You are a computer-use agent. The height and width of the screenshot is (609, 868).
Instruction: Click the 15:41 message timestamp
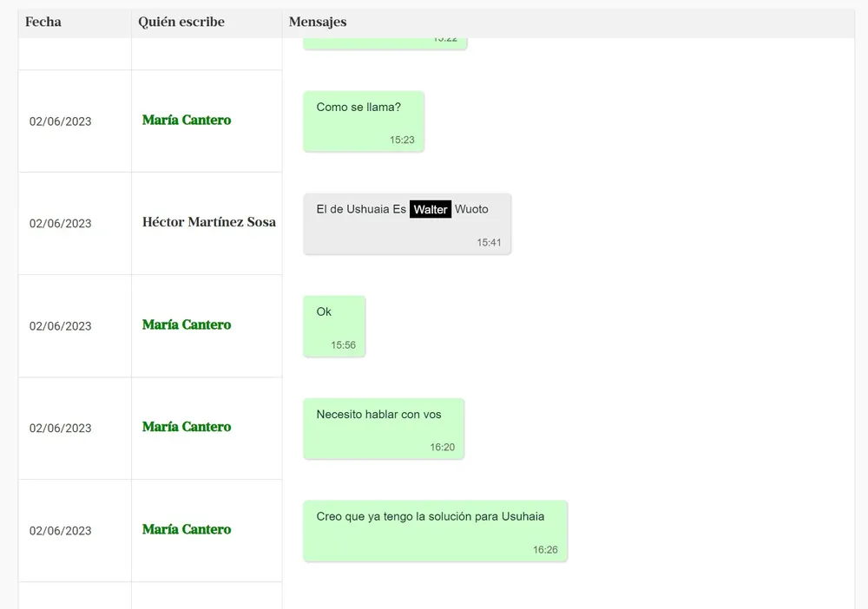point(489,243)
